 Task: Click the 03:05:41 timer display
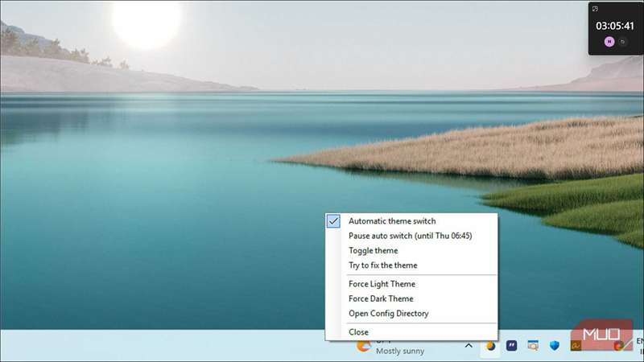tap(615, 26)
